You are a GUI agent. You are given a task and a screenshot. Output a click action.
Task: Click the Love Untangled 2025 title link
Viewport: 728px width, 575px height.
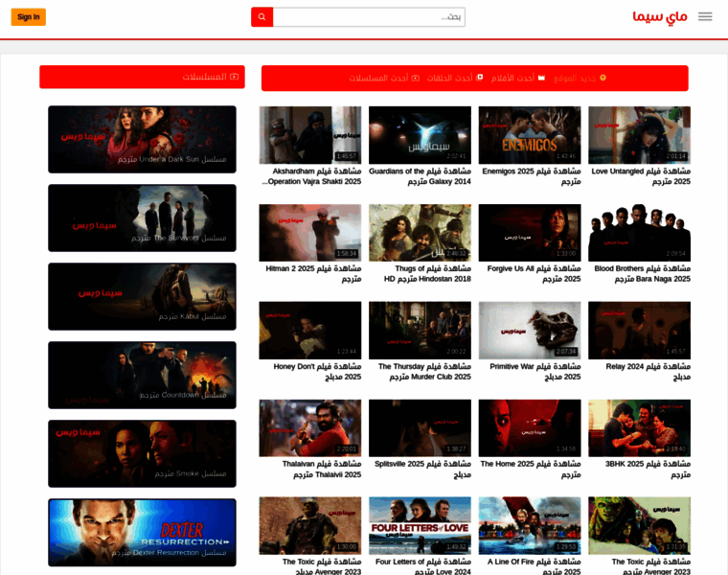pyautogui.click(x=641, y=176)
